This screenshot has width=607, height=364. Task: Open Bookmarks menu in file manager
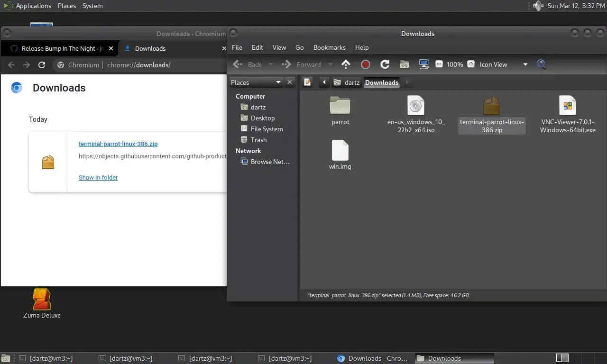click(x=330, y=47)
